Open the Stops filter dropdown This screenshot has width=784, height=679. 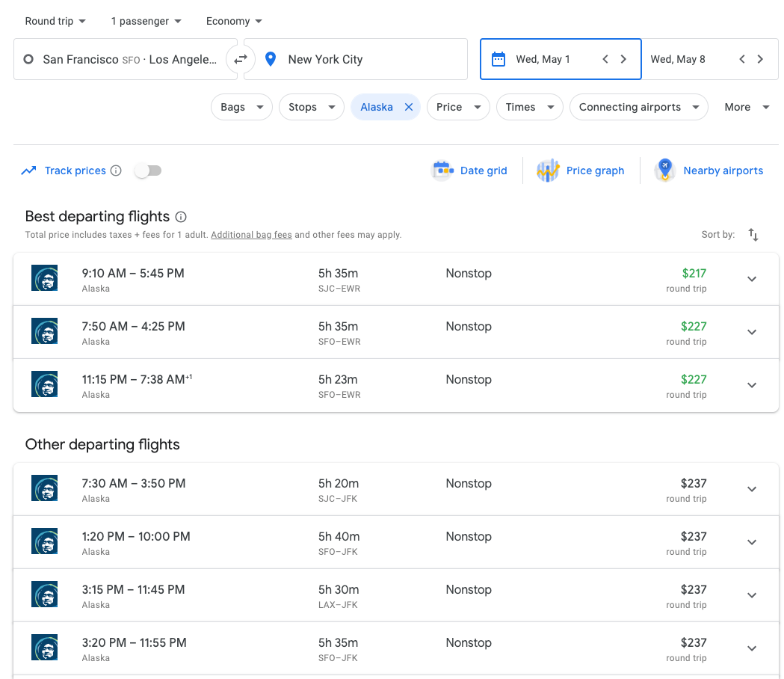point(311,107)
